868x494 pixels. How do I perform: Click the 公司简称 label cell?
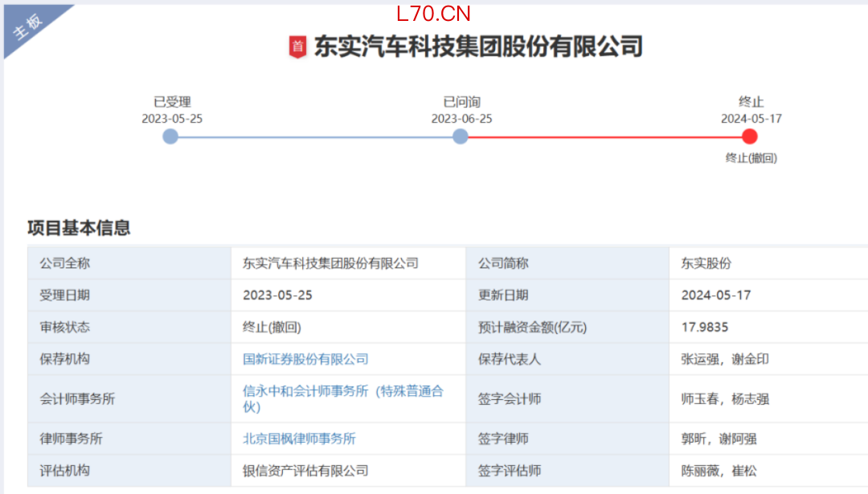(567, 263)
